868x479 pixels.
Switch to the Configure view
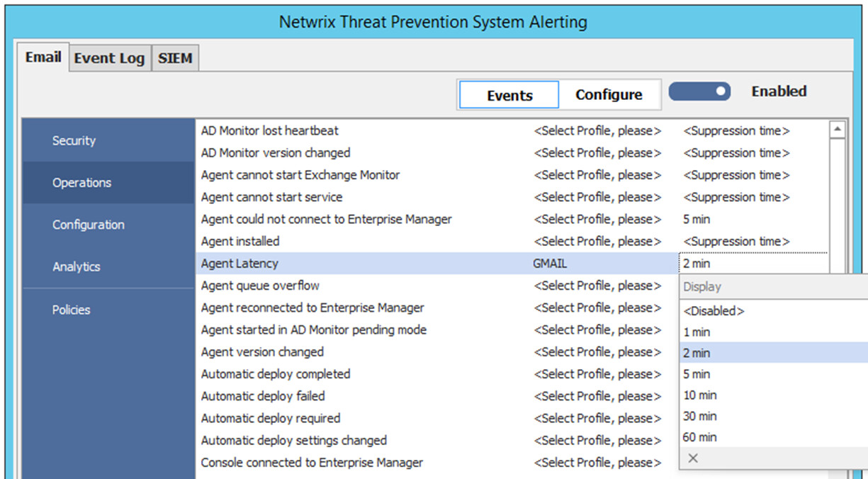coord(609,95)
